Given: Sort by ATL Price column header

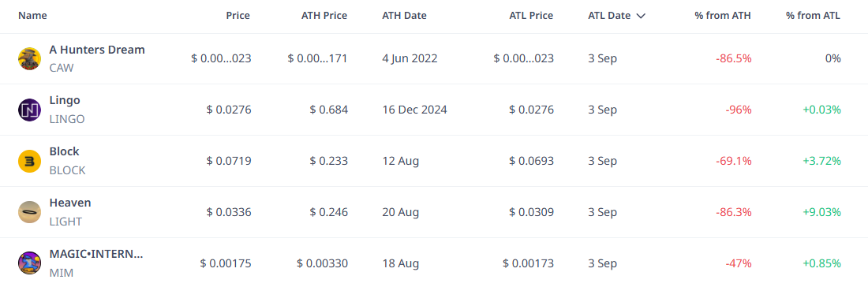Looking at the screenshot, I should pyautogui.click(x=531, y=16).
